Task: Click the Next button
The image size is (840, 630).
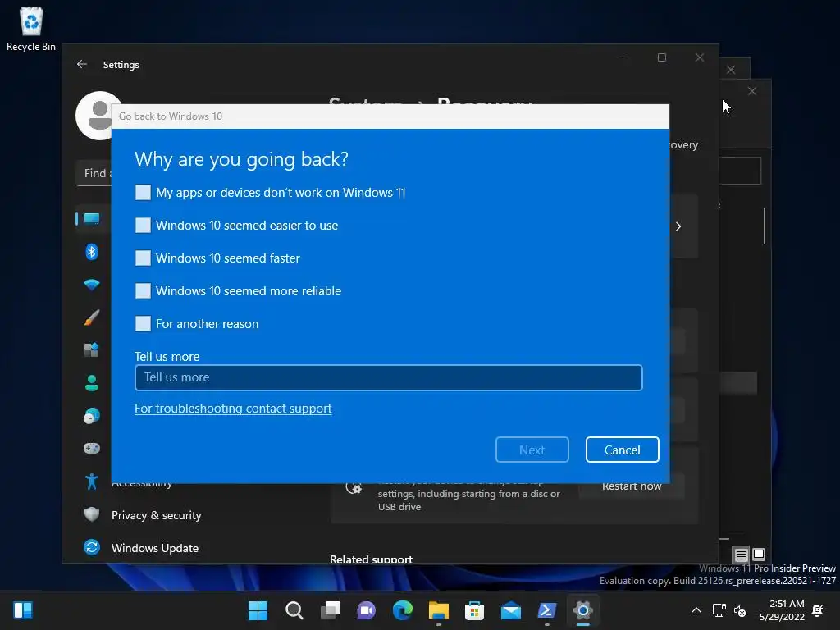Action: pyautogui.click(x=532, y=450)
